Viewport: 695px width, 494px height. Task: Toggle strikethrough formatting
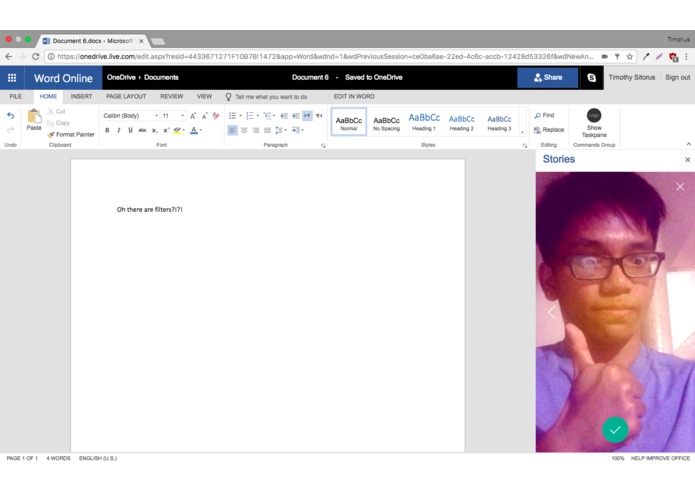tap(142, 130)
